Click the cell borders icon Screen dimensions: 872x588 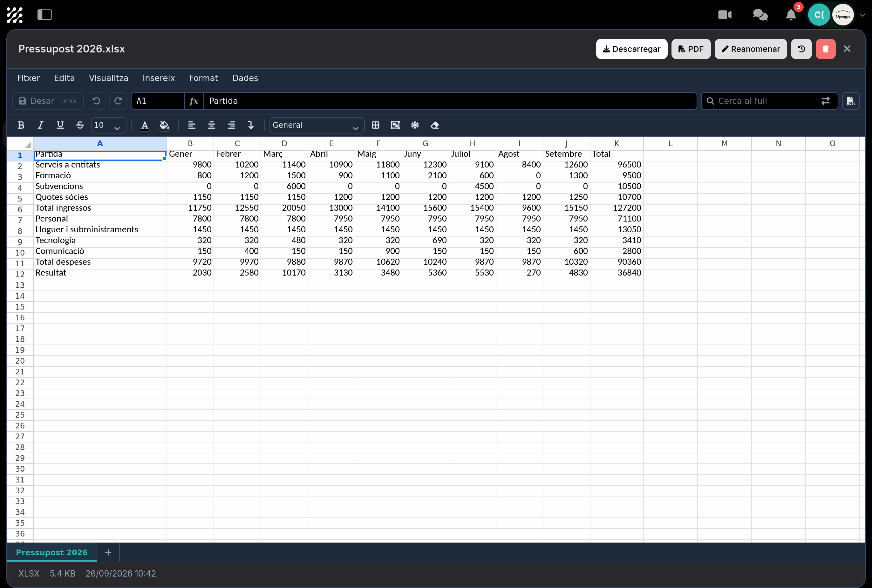point(375,125)
